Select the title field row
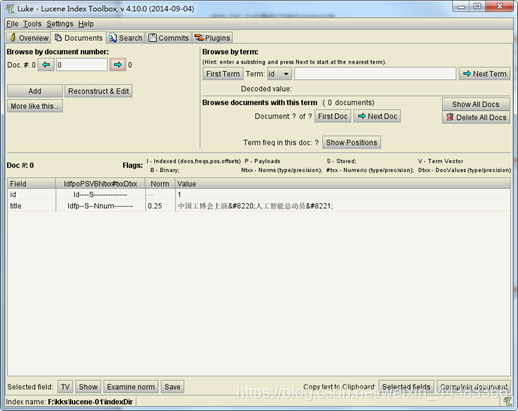 pyautogui.click(x=259, y=206)
